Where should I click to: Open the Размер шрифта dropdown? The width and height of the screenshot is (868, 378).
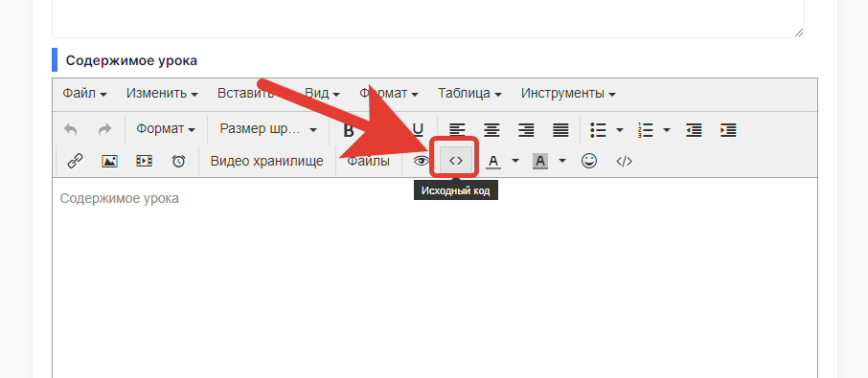(x=268, y=129)
